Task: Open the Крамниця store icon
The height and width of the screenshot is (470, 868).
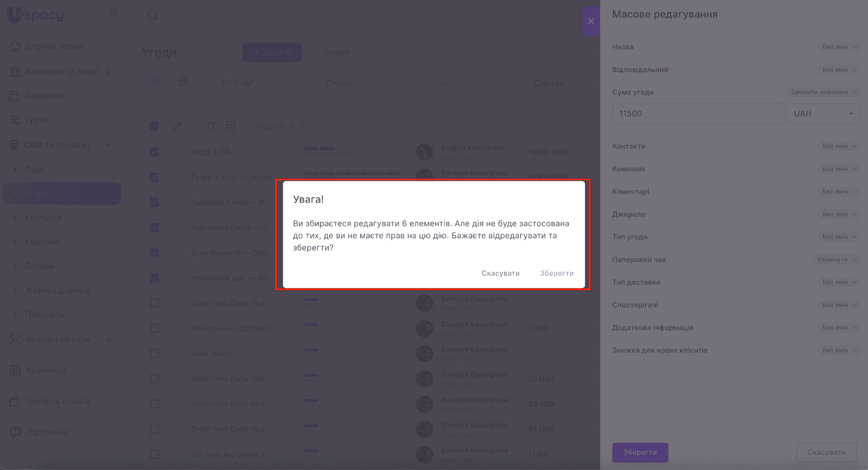Action: (x=15, y=370)
